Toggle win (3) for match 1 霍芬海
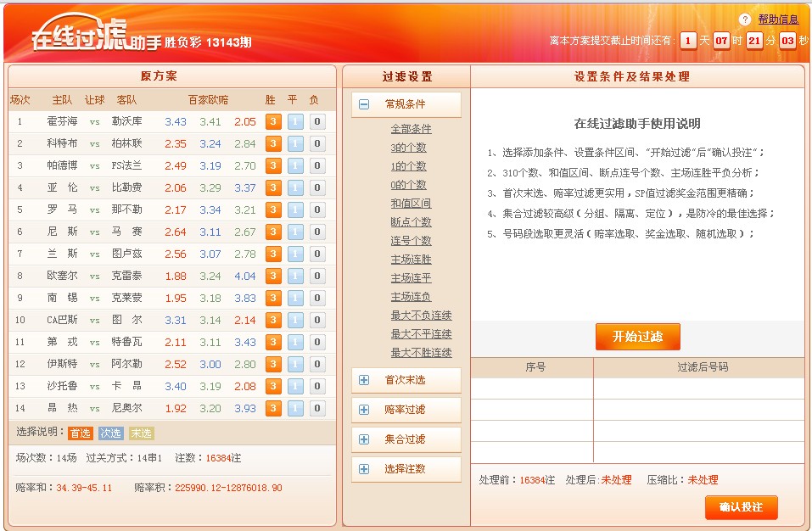Viewport: 812px width, 531px height. pos(273,121)
